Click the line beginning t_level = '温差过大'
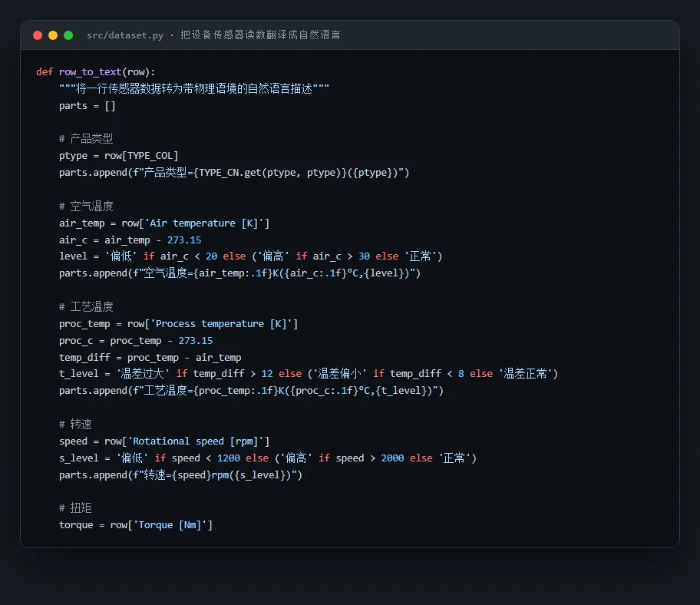Viewport: 700px width, 605px height. pyautogui.click(x=309, y=374)
